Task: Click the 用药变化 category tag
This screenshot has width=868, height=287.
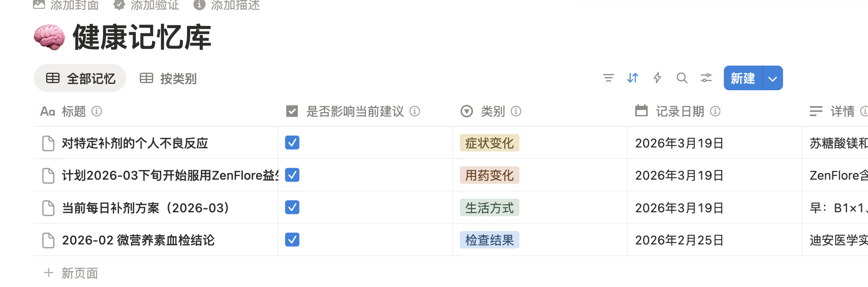Action: [x=489, y=175]
